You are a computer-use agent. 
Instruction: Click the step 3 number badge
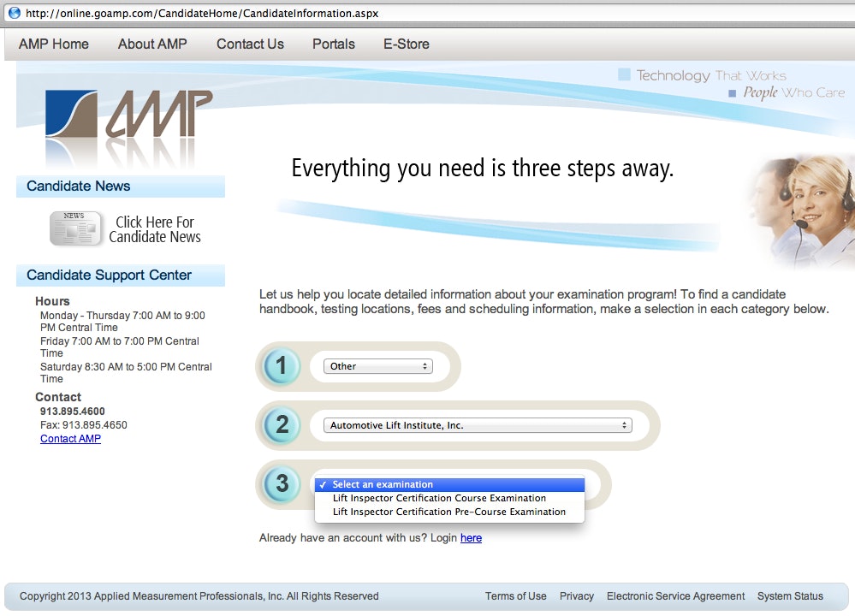282,484
